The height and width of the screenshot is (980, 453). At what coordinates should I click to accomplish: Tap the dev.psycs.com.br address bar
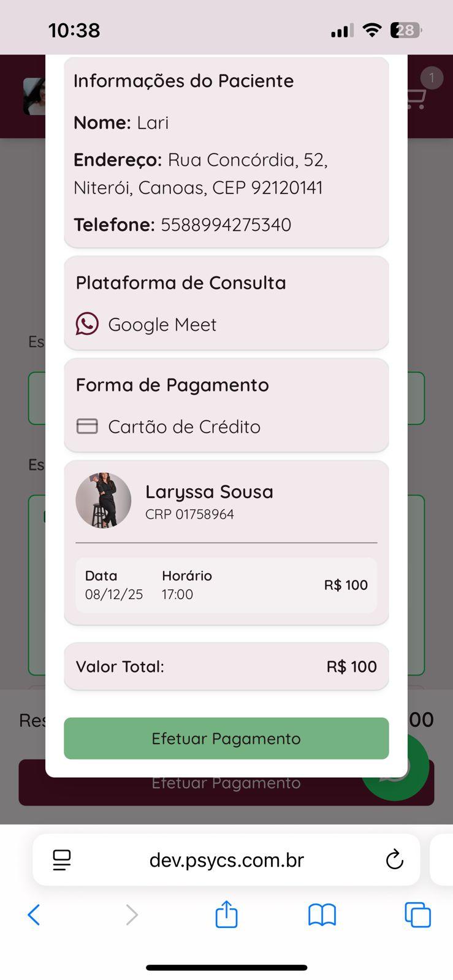tap(226, 860)
